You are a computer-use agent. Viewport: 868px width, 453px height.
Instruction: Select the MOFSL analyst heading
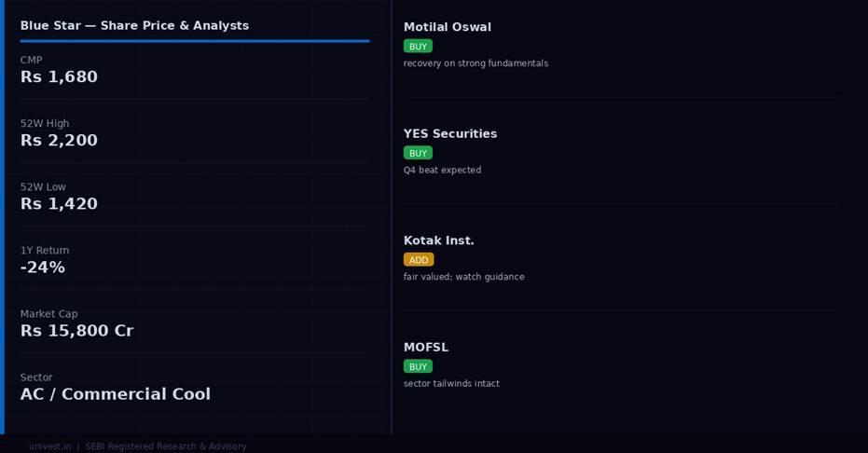point(426,348)
